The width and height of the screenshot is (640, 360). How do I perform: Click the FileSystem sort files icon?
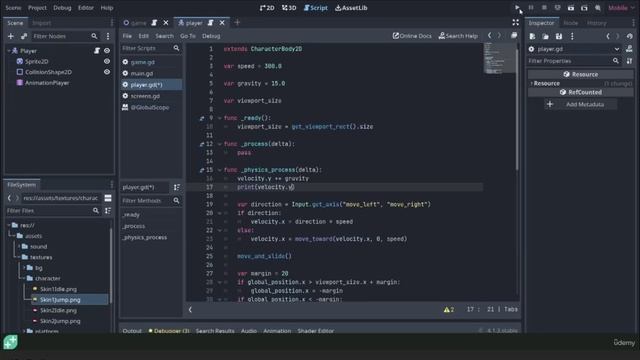point(108,211)
